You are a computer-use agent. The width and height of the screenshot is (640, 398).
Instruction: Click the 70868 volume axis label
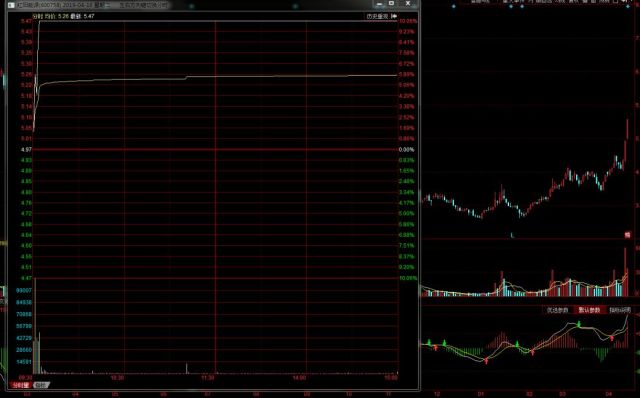(24, 314)
